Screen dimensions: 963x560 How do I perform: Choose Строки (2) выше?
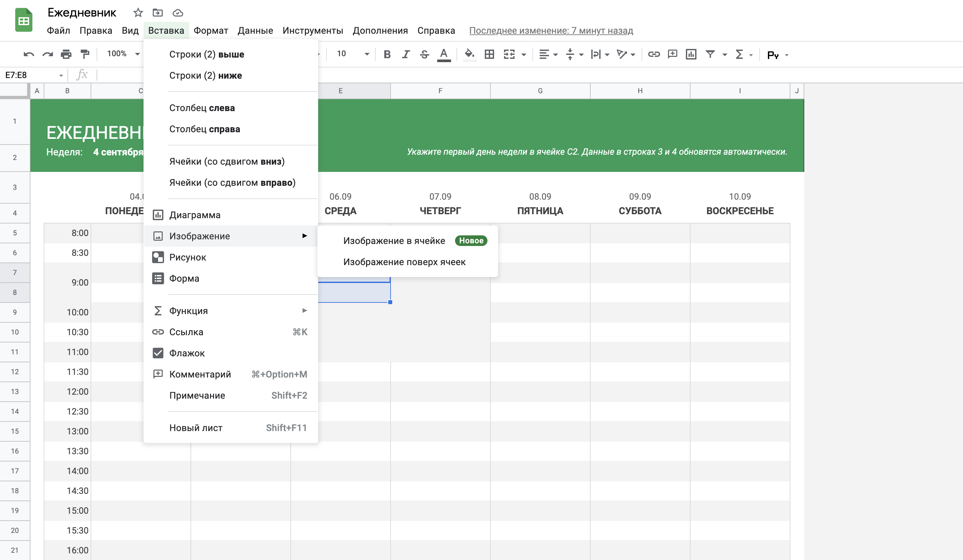point(231,54)
